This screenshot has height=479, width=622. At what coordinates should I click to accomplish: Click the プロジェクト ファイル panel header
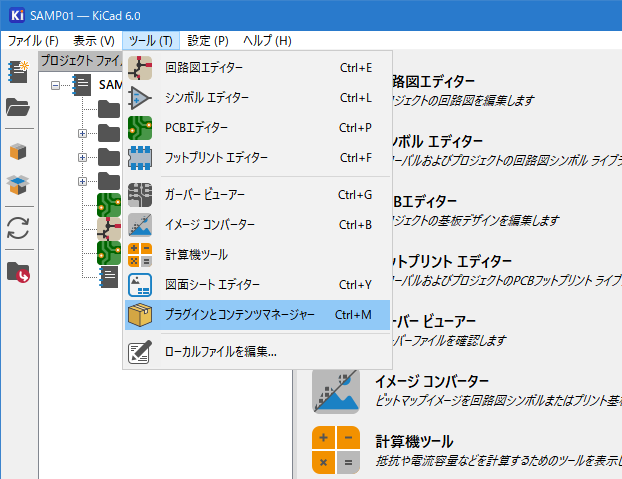point(81,61)
